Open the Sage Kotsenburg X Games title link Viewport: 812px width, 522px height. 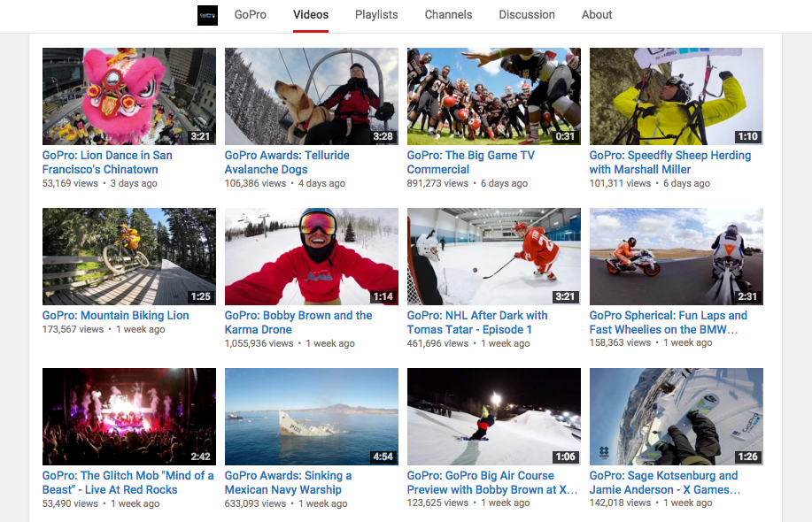663,482
